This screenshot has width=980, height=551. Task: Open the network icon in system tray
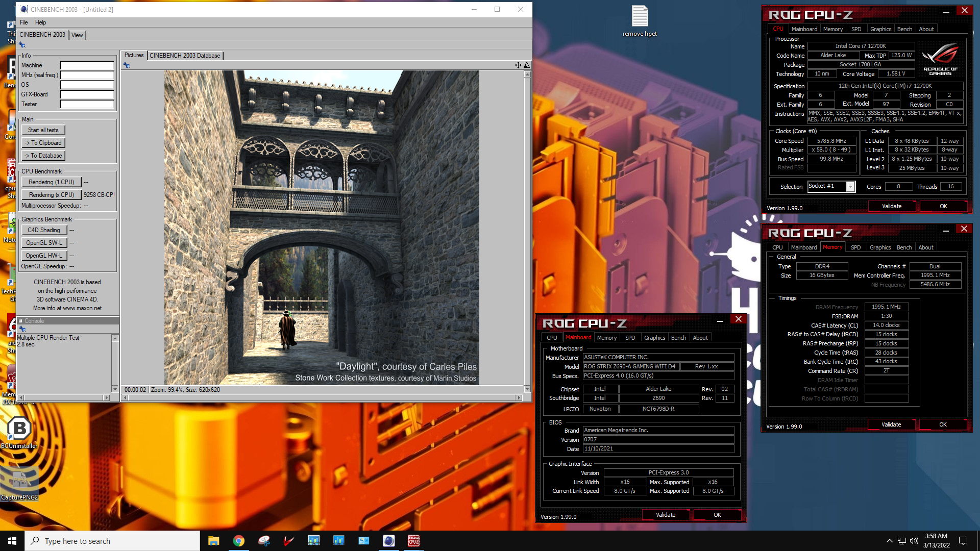point(902,541)
